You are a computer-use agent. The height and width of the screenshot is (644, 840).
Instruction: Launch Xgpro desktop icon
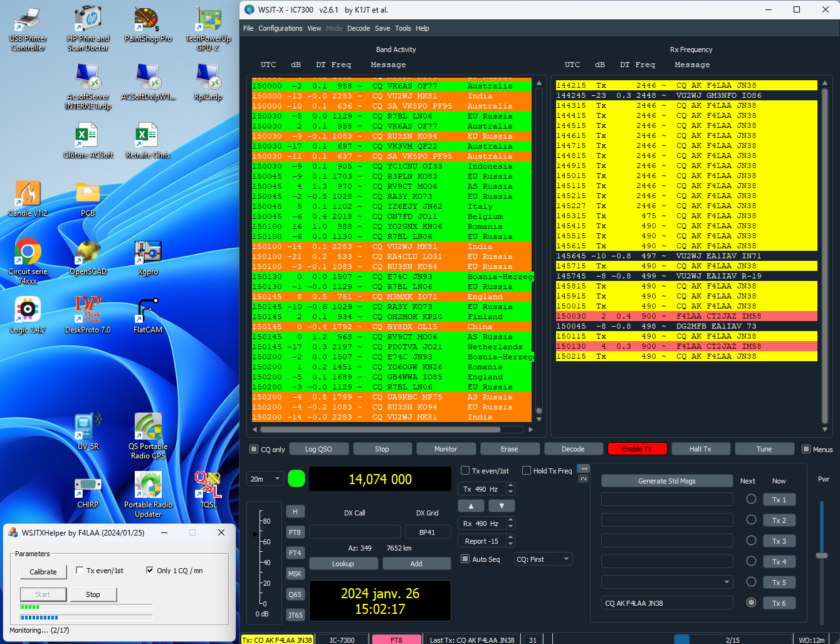click(x=148, y=257)
